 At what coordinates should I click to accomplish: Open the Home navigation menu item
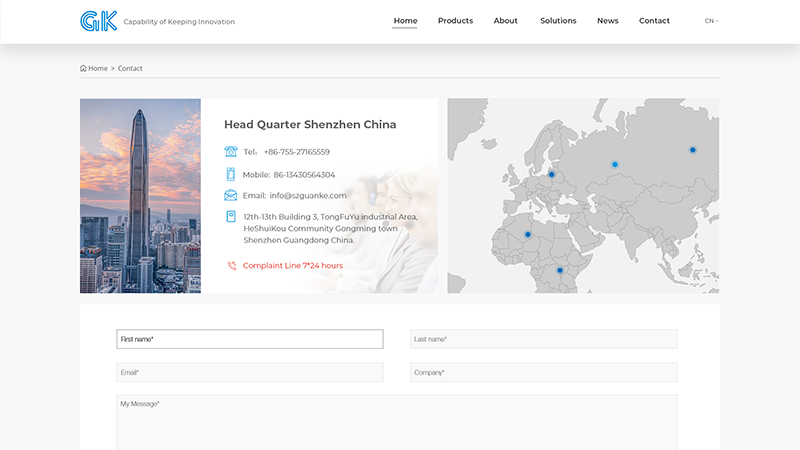[405, 20]
